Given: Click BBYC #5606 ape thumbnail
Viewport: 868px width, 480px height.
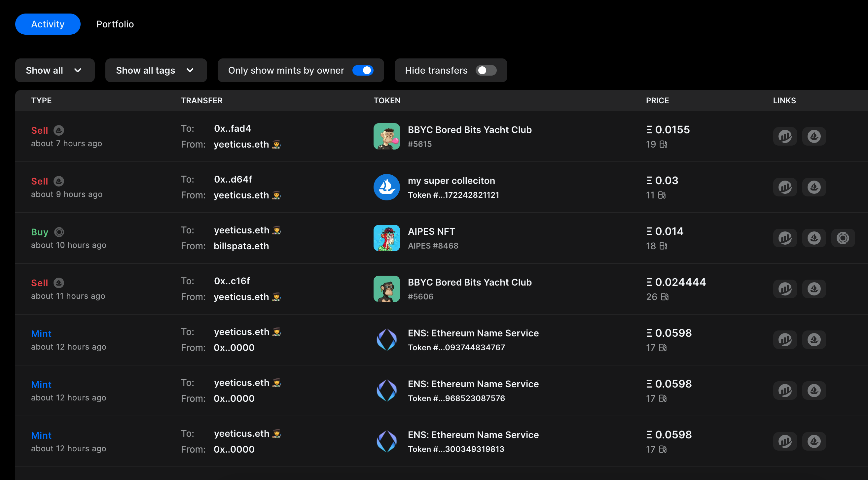Looking at the screenshot, I should click(x=386, y=289).
